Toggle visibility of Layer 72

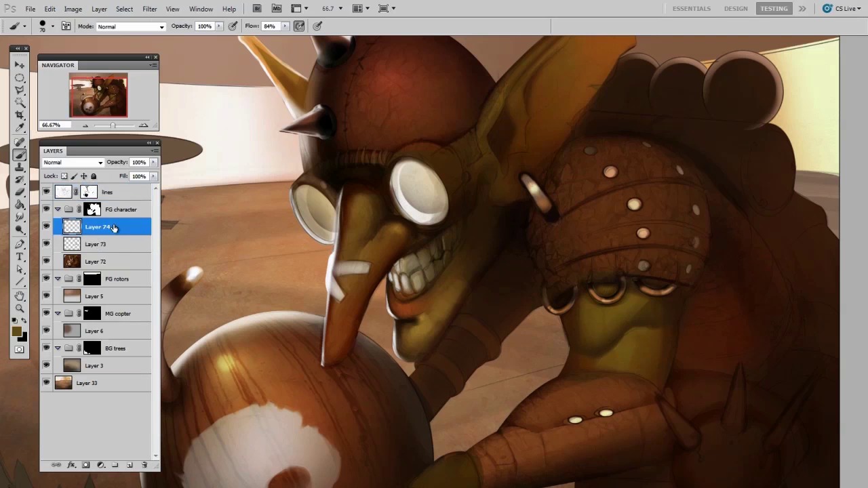coord(46,262)
